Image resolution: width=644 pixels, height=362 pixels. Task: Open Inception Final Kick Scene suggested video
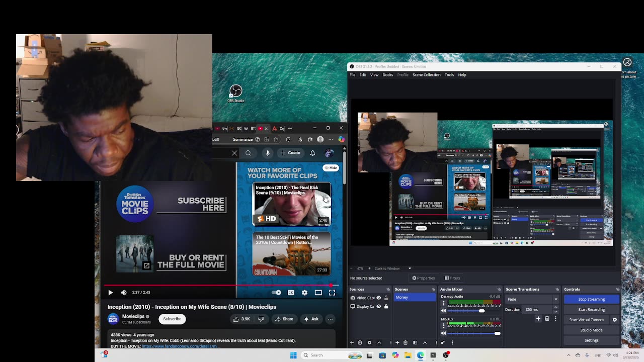click(291, 204)
